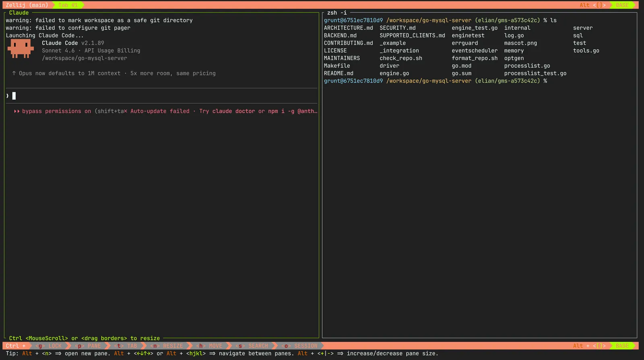
Task: Click internal directory name
Action: 517,28
